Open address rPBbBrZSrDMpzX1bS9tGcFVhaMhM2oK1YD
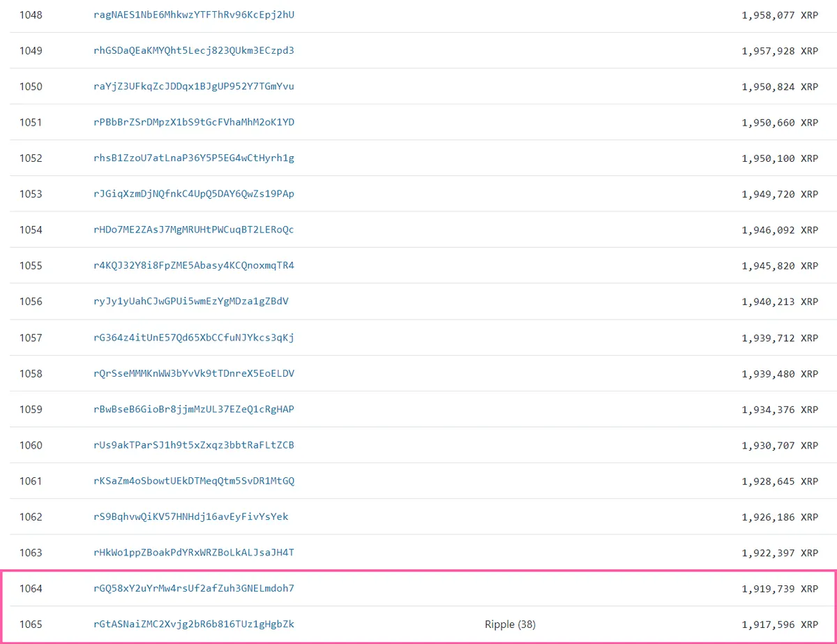The width and height of the screenshot is (837, 644). pos(194,122)
